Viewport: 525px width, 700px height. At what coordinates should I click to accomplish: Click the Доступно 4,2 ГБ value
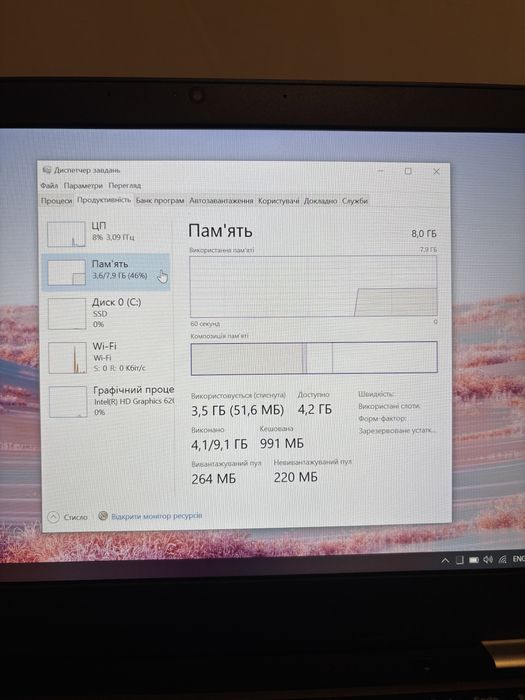[315, 409]
